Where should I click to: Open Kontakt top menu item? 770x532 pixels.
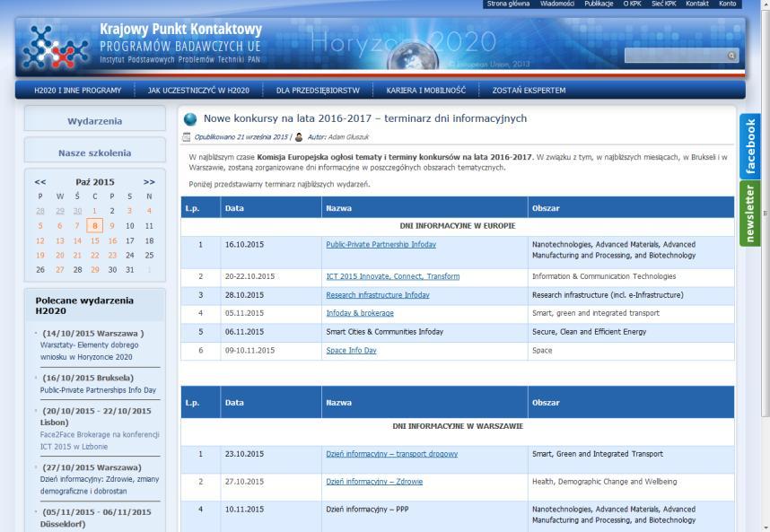click(x=696, y=4)
